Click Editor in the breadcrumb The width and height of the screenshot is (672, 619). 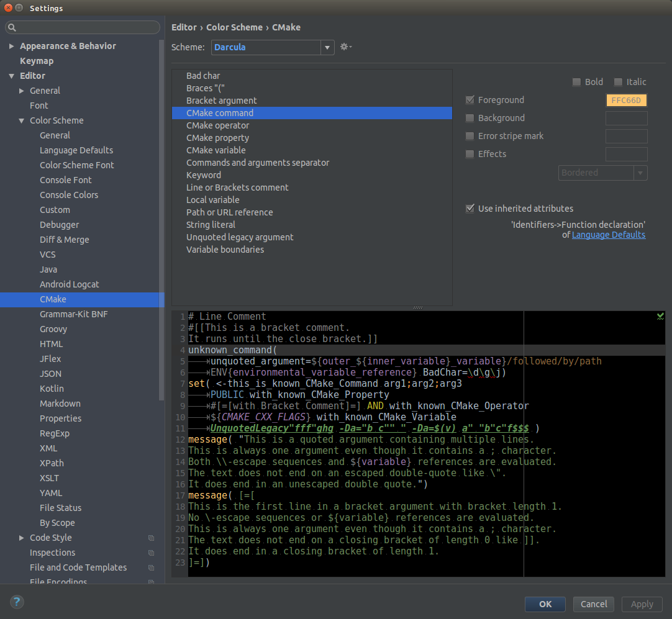(x=184, y=27)
